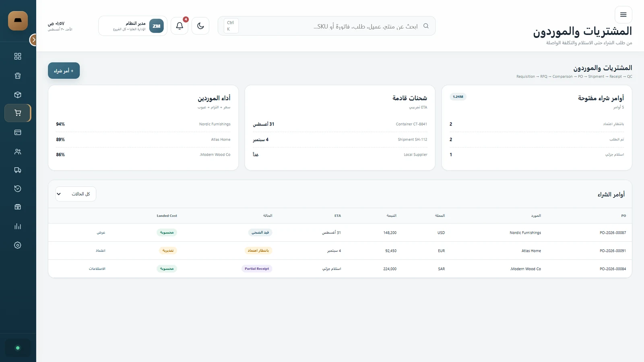Click Atlas Home supplier in orders table
This screenshot has width=644, height=362.
531,251
